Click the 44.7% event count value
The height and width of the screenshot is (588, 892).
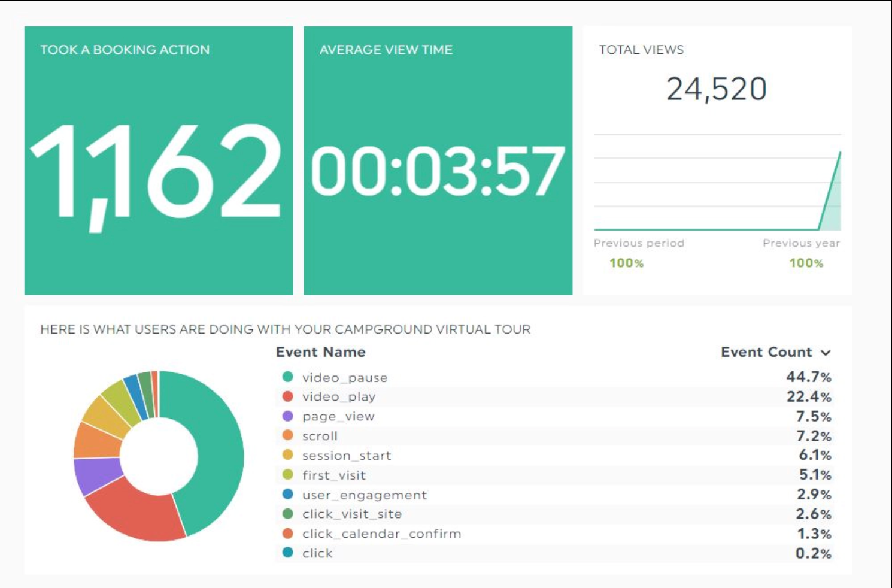(809, 377)
